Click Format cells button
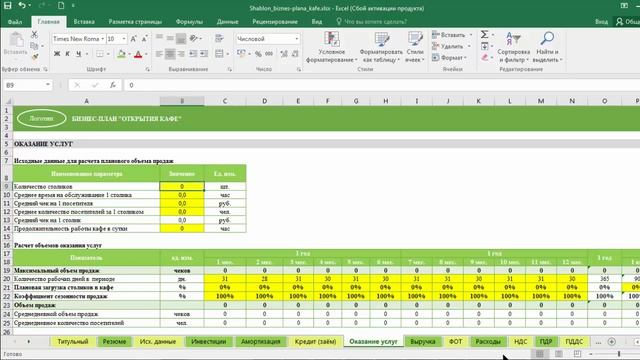The height and width of the screenshot is (360, 640). click(x=449, y=58)
